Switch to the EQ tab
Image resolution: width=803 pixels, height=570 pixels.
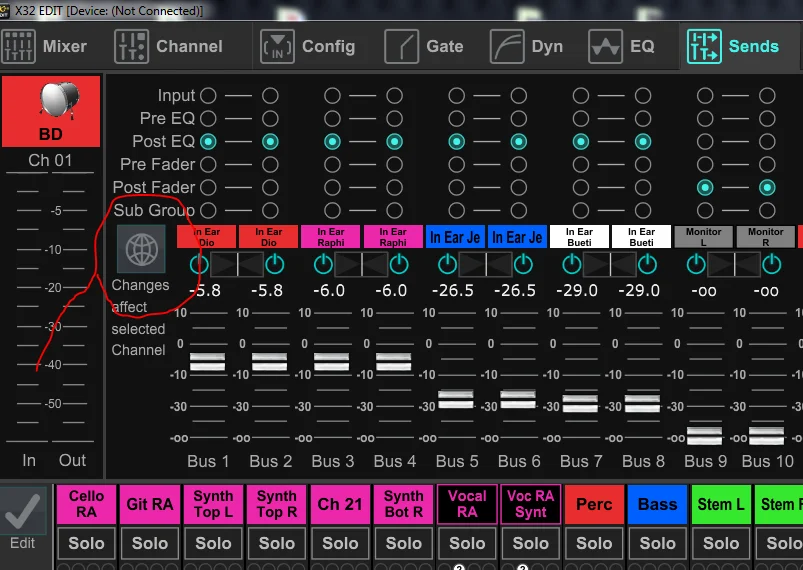622,46
